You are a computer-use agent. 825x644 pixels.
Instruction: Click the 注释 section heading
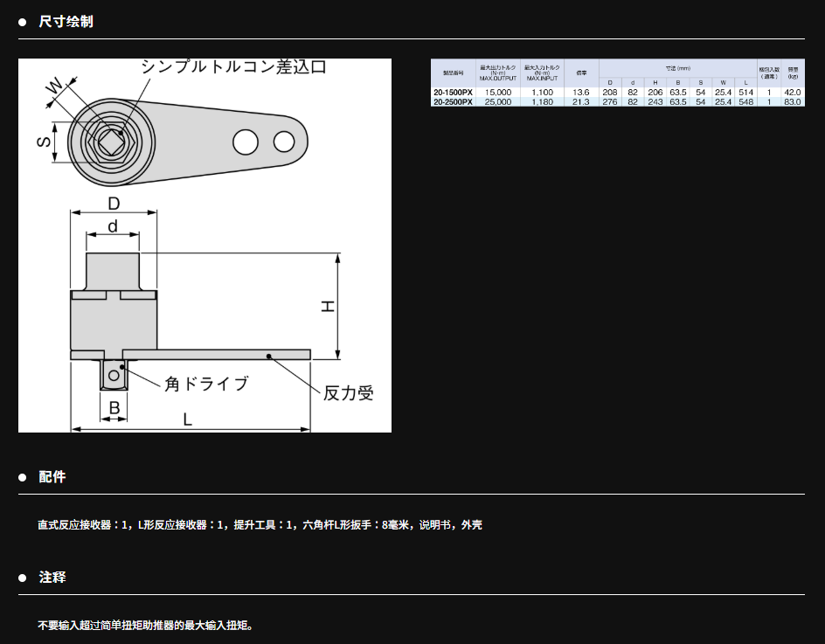52,578
